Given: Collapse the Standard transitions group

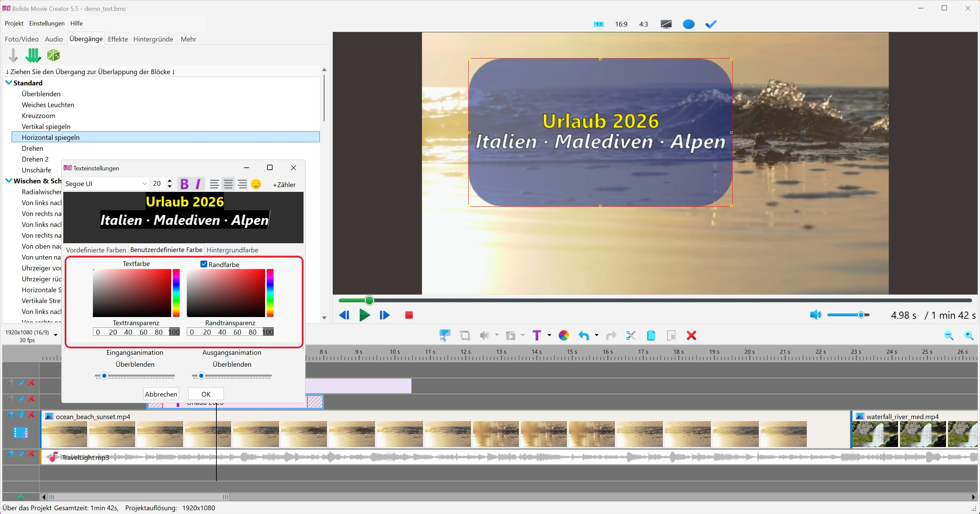Looking at the screenshot, I should click(x=9, y=83).
